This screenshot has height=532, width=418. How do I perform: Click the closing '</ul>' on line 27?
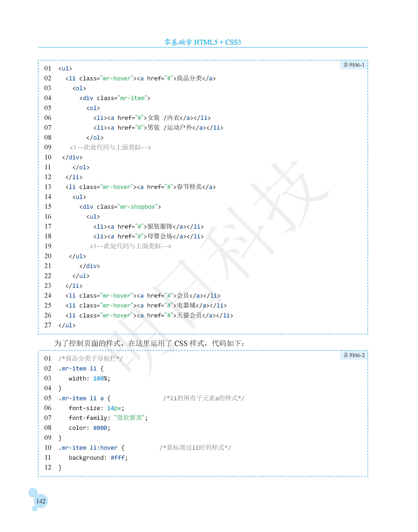point(67,325)
